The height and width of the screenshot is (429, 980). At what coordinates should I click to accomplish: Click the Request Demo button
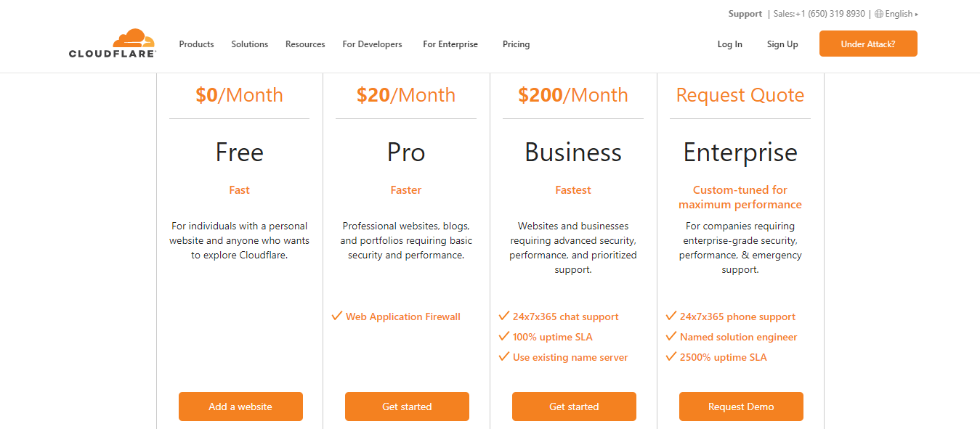(x=741, y=406)
